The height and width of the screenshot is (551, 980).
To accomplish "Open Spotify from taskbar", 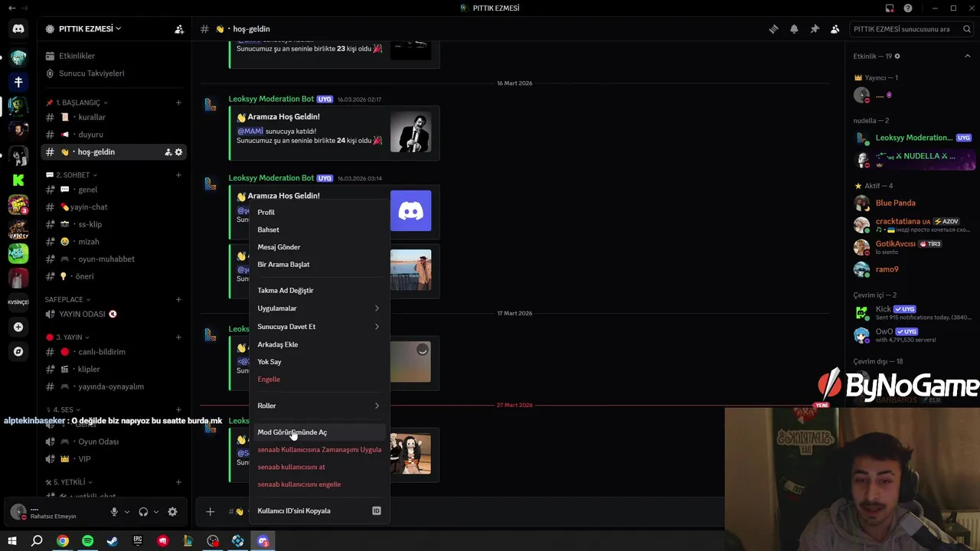I will click(87, 541).
